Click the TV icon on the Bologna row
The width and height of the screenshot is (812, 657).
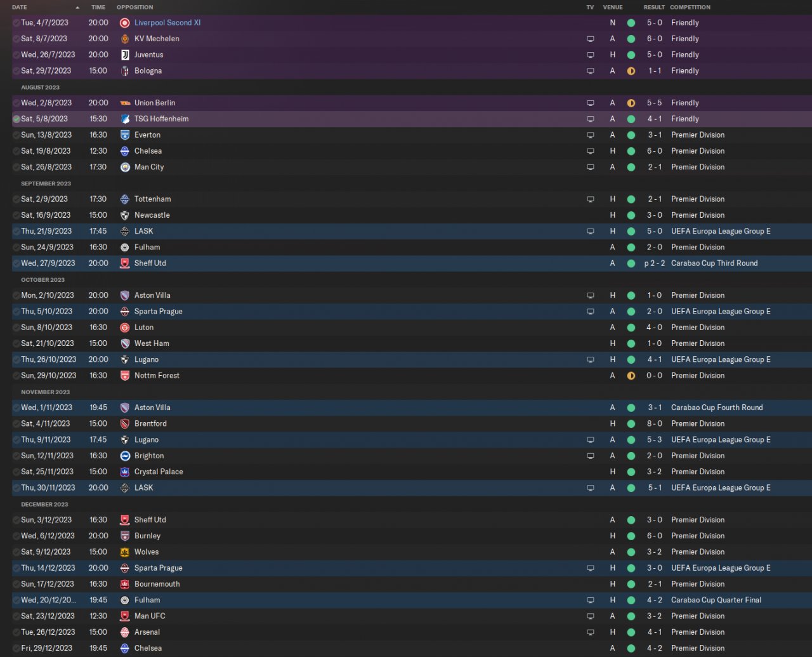(x=591, y=71)
